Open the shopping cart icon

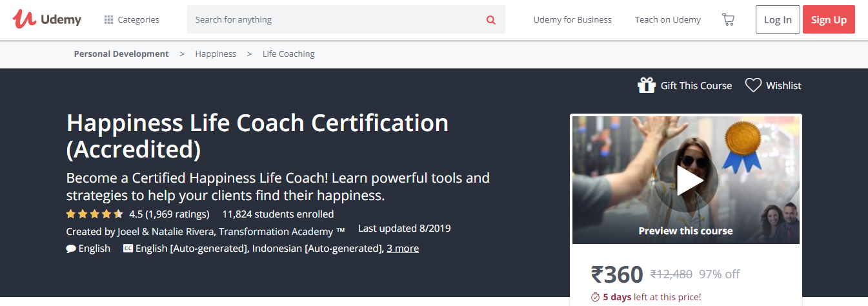[x=728, y=19]
